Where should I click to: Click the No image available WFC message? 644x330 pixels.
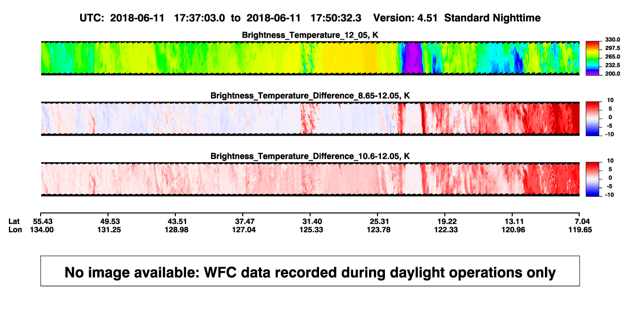point(310,273)
